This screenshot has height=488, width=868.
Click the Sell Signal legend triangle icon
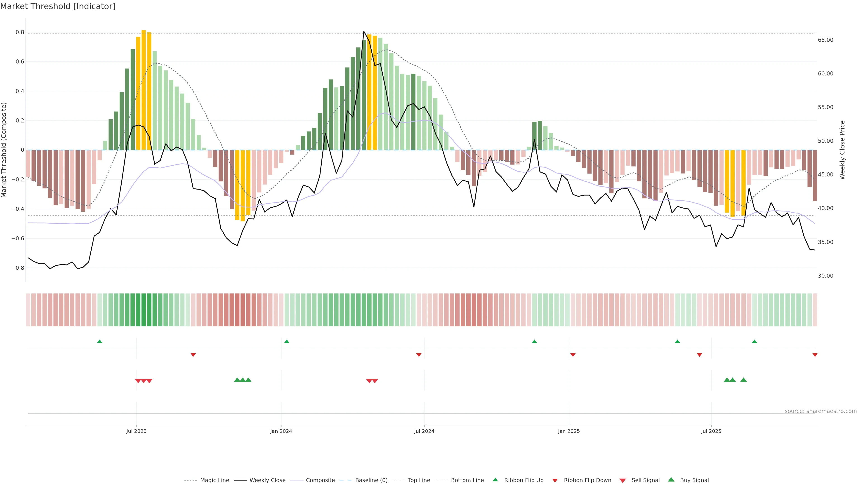[x=623, y=481]
